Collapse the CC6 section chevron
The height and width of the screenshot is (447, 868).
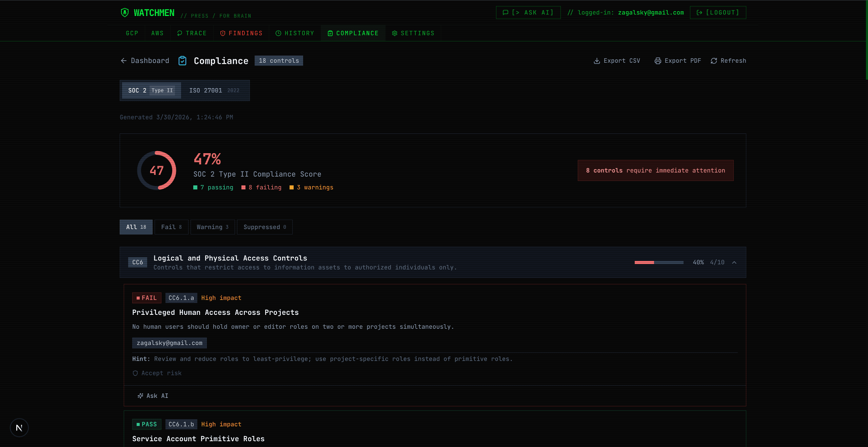pyautogui.click(x=734, y=262)
